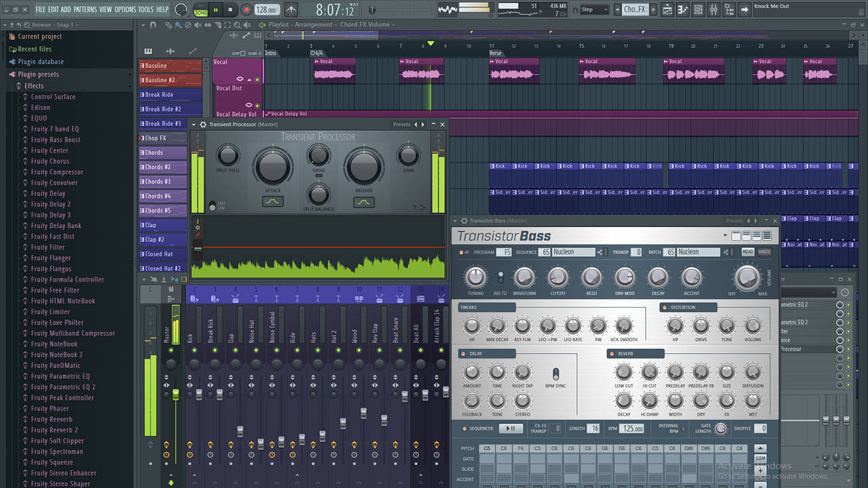Select Chop FX pattern in picker
This screenshot has height=488, width=868.
163,138
